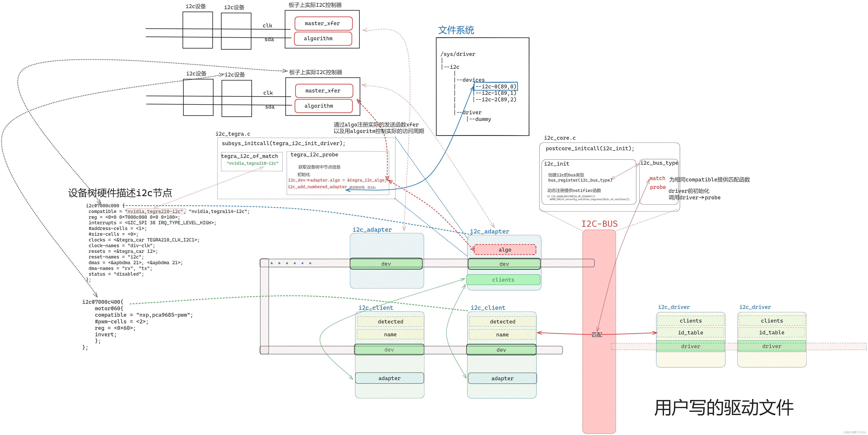Click the i2c_tegra.c file label
868x435 pixels.
point(233,134)
